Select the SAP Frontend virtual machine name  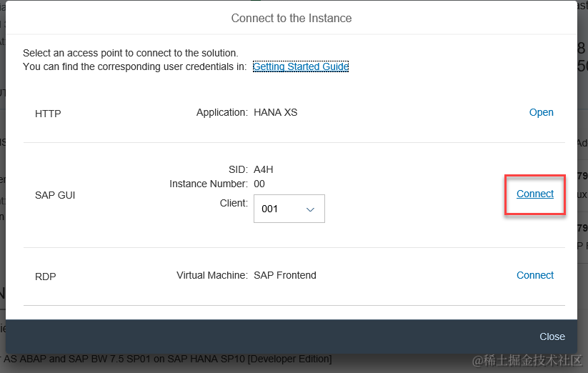tap(284, 275)
